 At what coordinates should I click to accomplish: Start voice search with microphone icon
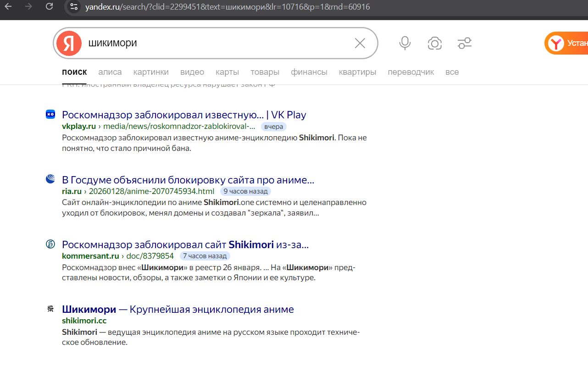click(x=405, y=43)
